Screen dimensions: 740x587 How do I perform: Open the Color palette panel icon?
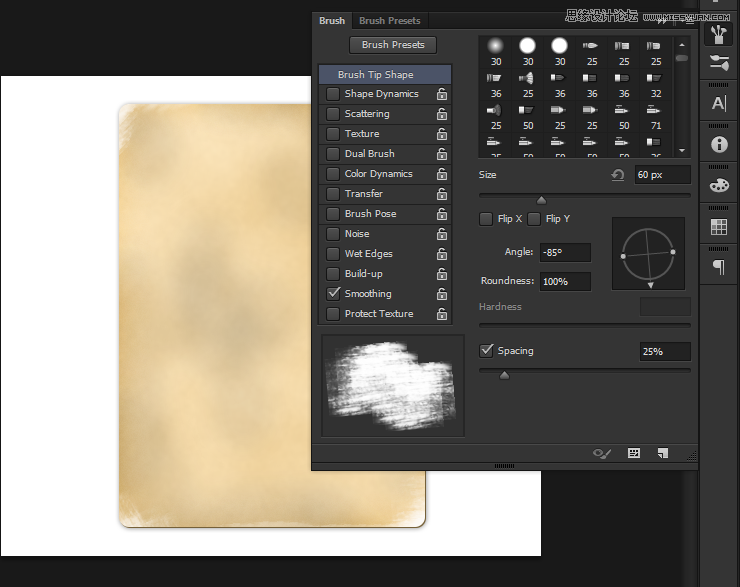click(718, 186)
